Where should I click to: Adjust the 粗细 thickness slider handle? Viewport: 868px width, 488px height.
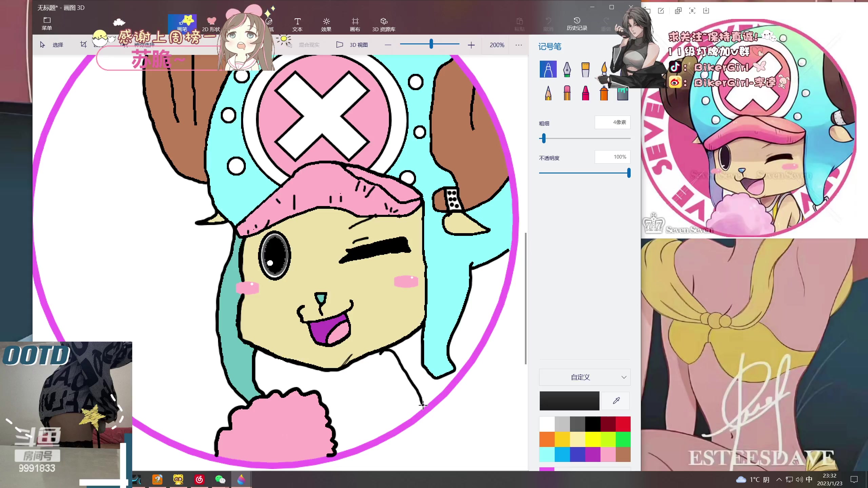pos(544,138)
